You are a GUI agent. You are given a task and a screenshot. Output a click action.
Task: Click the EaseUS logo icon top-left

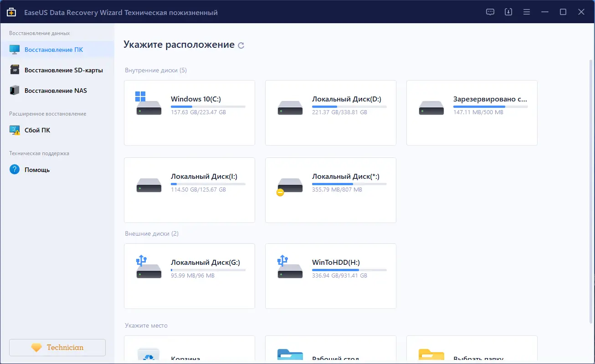coord(11,12)
